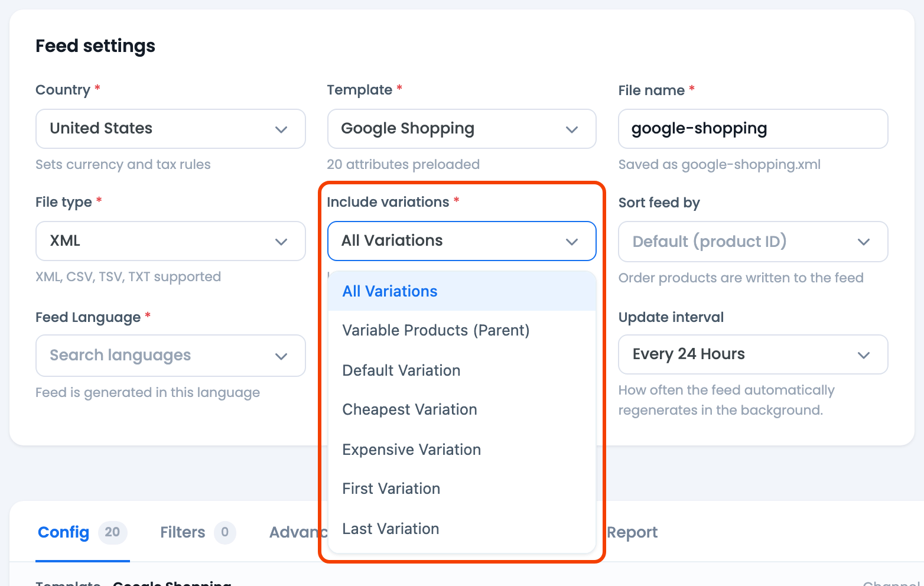
Task: Click the File name input field
Action: pos(753,129)
